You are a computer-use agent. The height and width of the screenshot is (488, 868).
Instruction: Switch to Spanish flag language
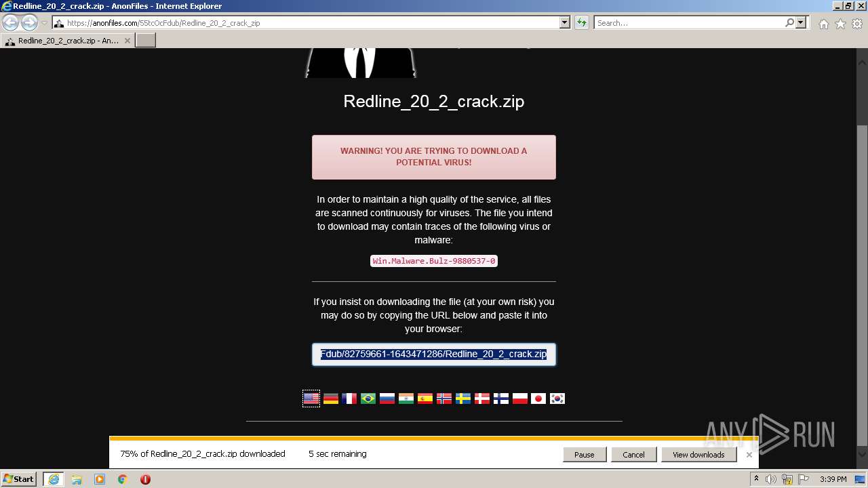click(425, 399)
